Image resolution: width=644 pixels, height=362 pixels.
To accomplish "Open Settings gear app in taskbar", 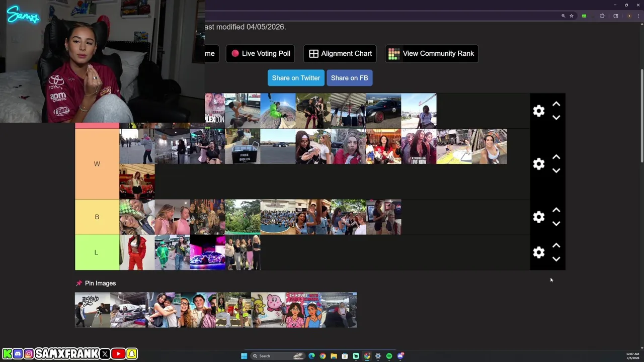I will 378,356.
